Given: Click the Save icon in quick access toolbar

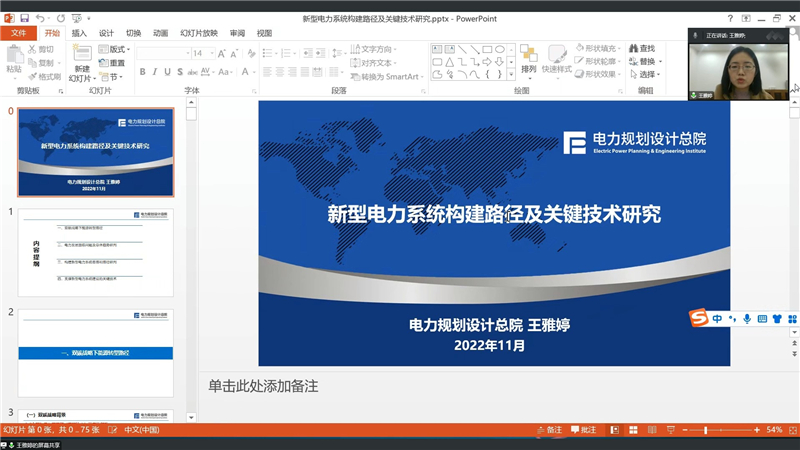Looking at the screenshot, I should [24, 18].
